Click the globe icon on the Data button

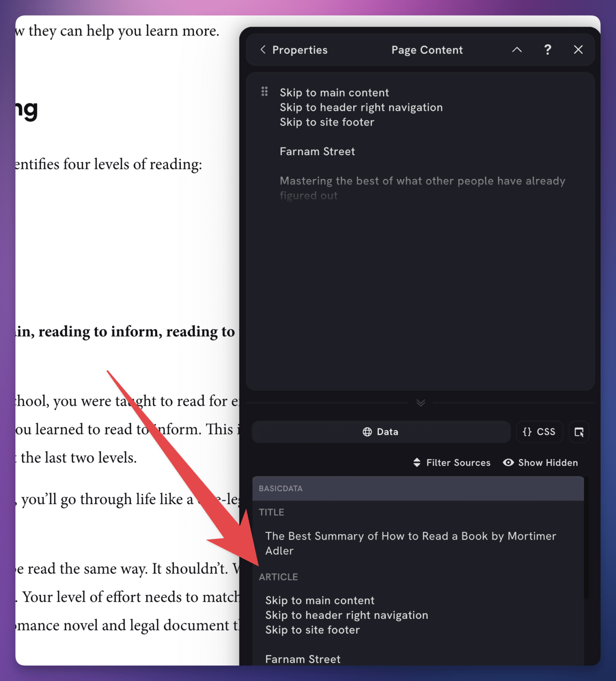click(x=368, y=431)
